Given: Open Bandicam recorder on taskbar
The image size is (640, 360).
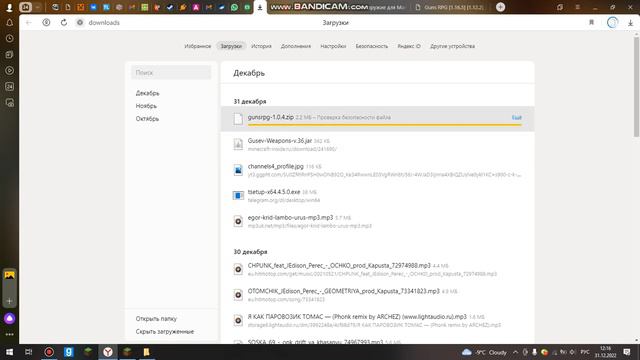Looking at the screenshot, I should 49,352.
